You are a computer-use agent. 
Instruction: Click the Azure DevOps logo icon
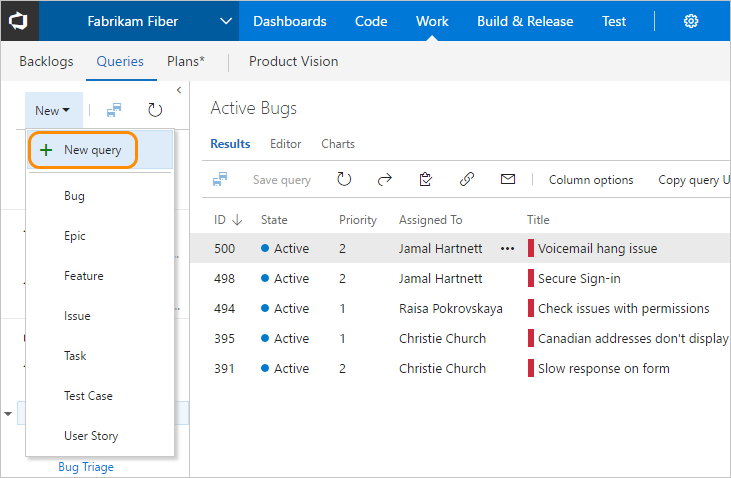(x=22, y=21)
